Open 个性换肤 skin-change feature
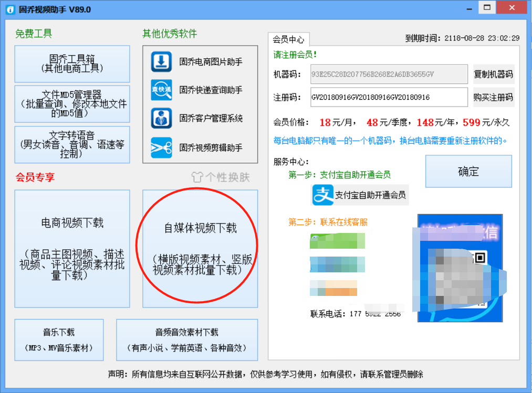 220,177
